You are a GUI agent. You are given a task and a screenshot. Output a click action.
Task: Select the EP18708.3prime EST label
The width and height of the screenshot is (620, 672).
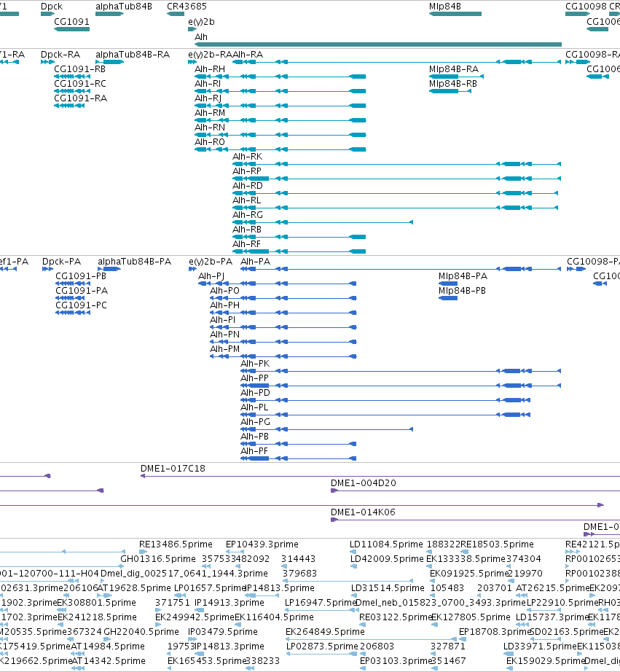coord(495,632)
